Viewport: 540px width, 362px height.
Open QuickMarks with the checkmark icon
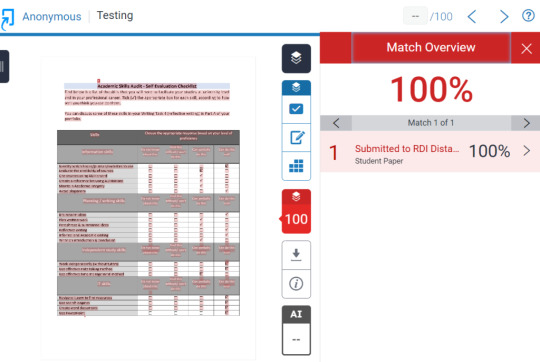(x=296, y=109)
